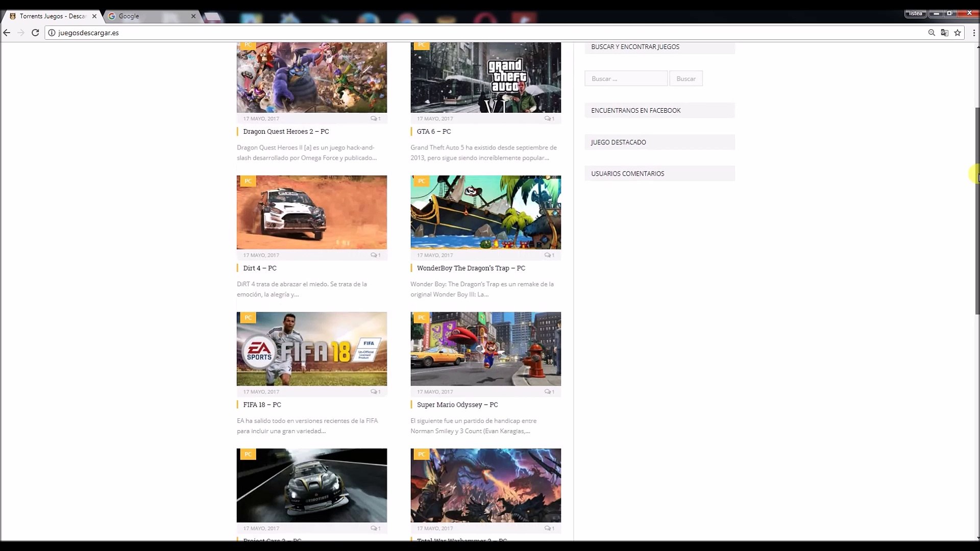Click the Dirt 4 description excerpt
Image resolution: width=980 pixels, height=551 pixels.
point(302,290)
